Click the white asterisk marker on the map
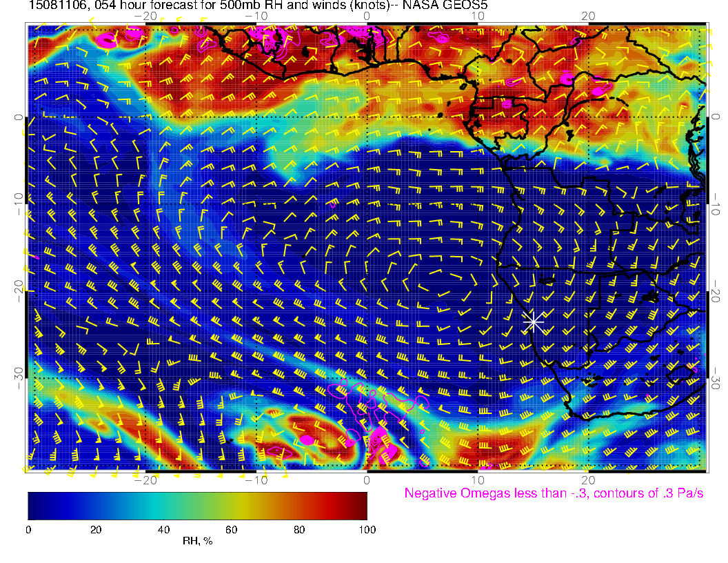This screenshot has height=563, width=728. [x=534, y=322]
